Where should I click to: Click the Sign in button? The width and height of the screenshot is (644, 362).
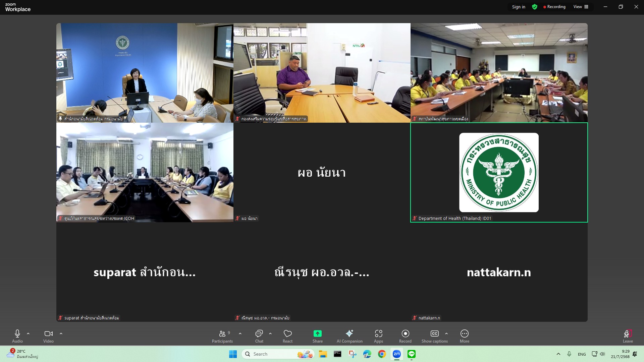click(519, 7)
